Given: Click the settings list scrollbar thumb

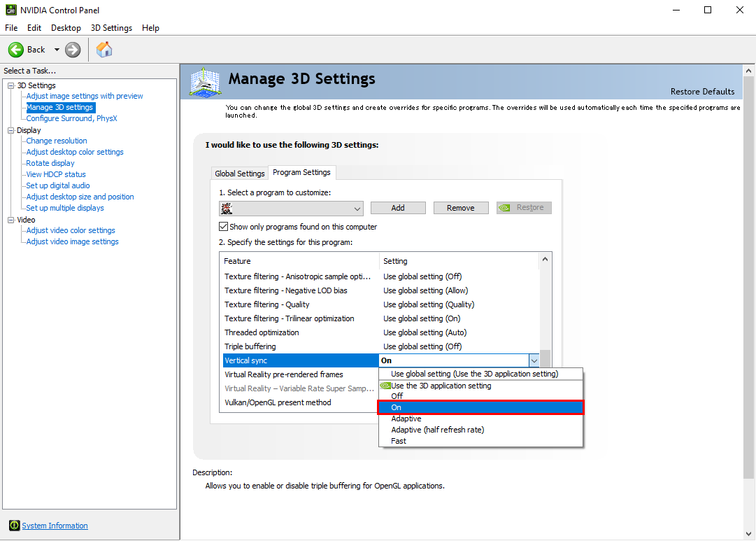Looking at the screenshot, I should click(545, 358).
